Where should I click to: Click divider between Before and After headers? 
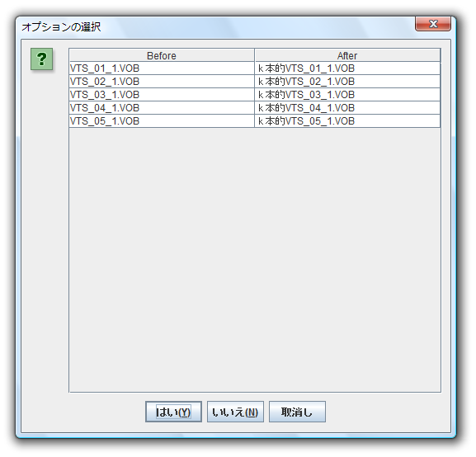254,55
